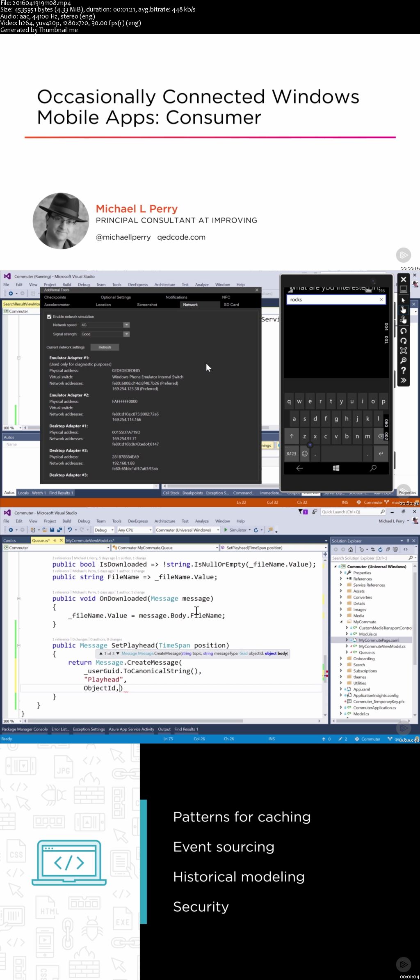The image size is (420, 980).
Task: Choose single touch input hand icon in emulator toolbar
Action: (x=403, y=310)
